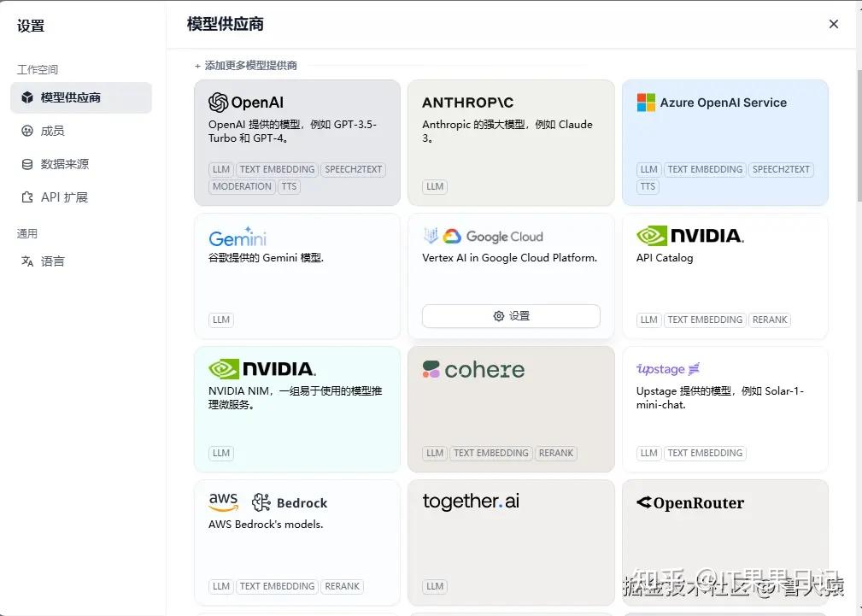Click 添加更多模型提供商 expander label

pyautogui.click(x=246, y=66)
